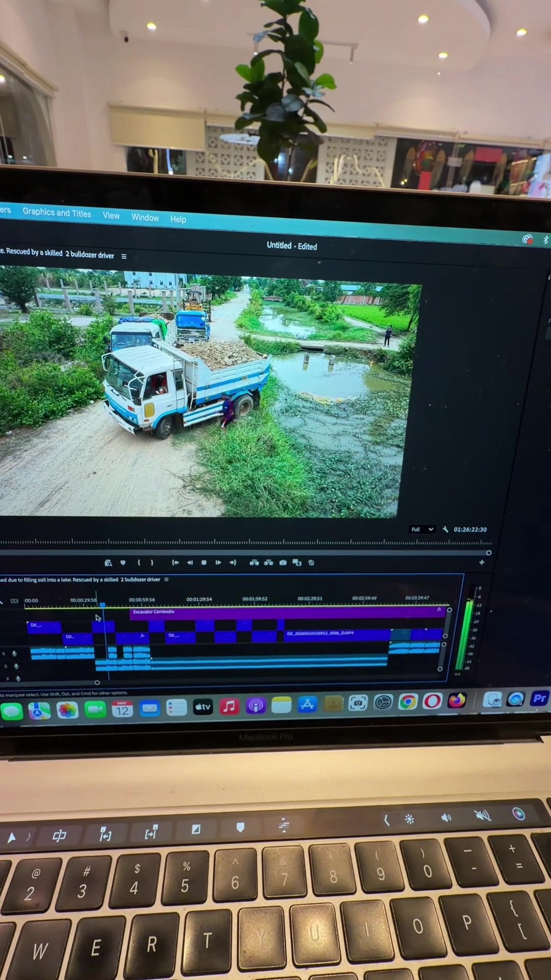551x980 pixels.
Task: Click the Extract button in monitor toolbar
Action: (x=268, y=562)
